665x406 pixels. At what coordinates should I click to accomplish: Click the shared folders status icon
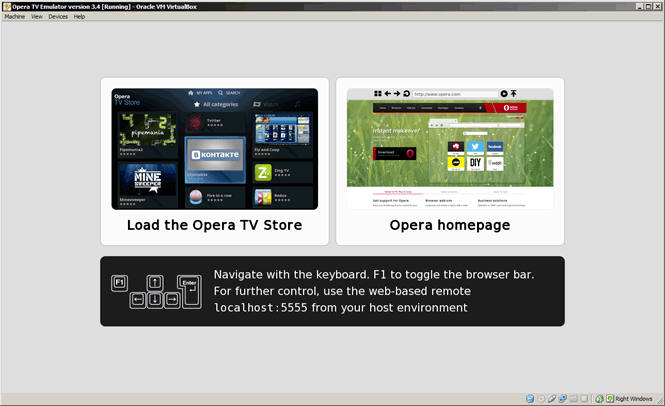pyautogui.click(x=573, y=399)
